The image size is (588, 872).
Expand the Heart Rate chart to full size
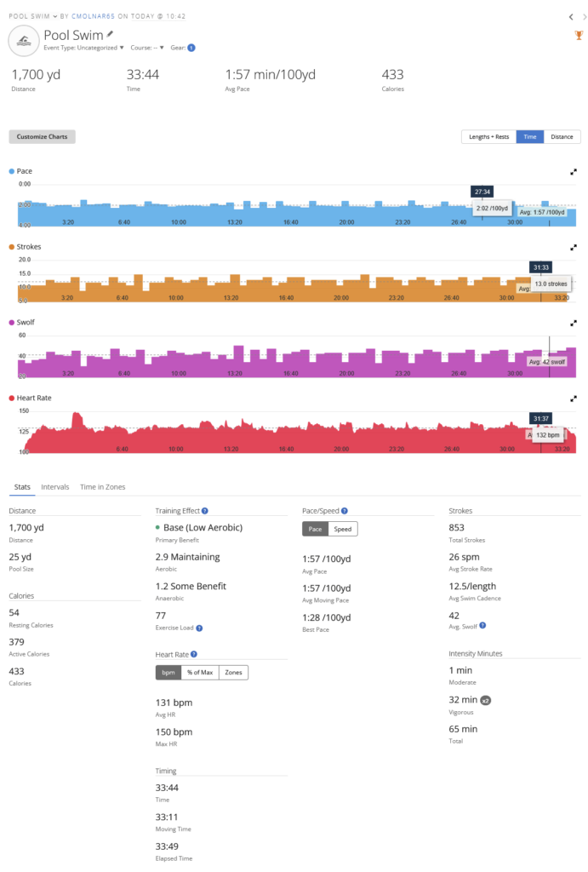tap(574, 398)
